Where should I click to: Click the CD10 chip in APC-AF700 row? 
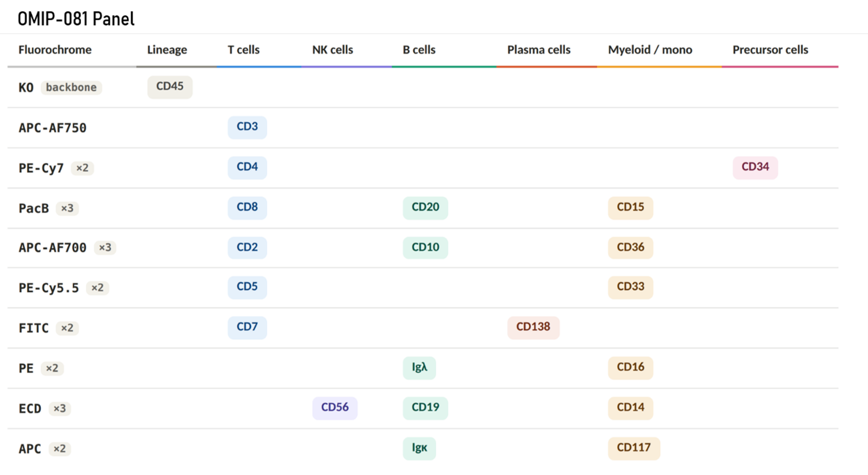(x=425, y=247)
